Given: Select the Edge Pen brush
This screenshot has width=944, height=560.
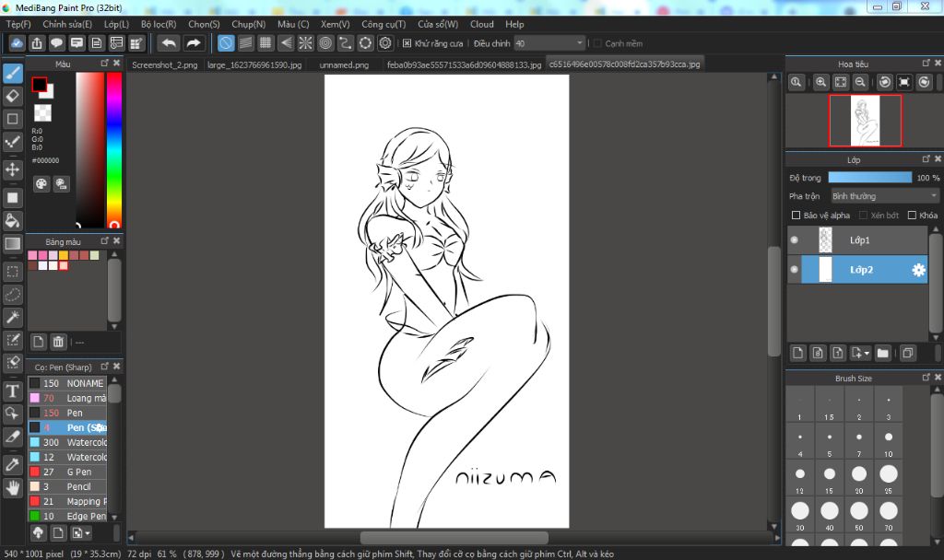Looking at the screenshot, I should click(x=67, y=516).
